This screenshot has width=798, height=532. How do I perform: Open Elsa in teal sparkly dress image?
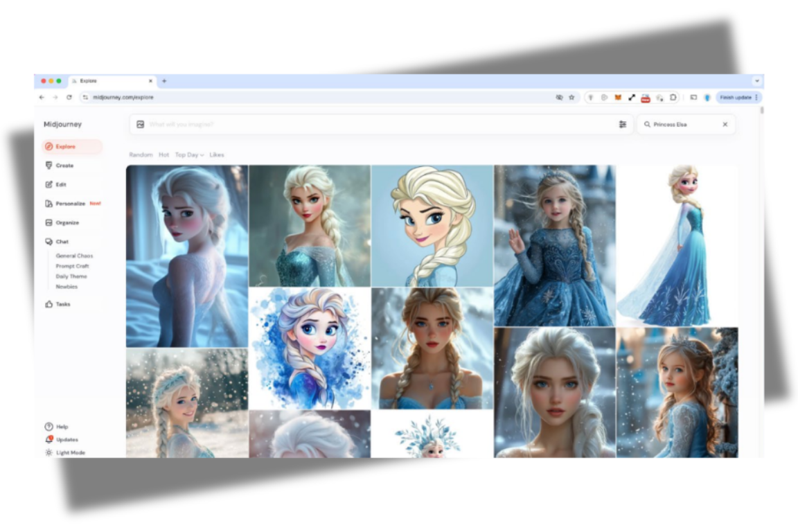tap(310, 226)
